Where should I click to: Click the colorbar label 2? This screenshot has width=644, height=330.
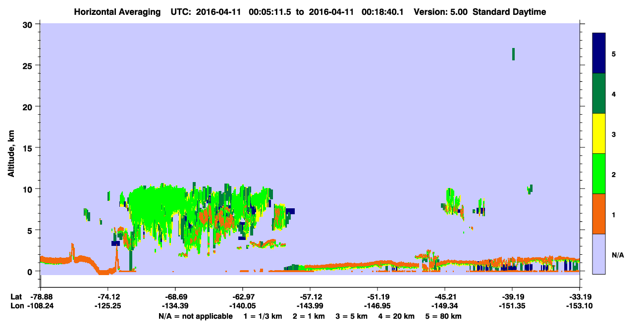click(614, 174)
